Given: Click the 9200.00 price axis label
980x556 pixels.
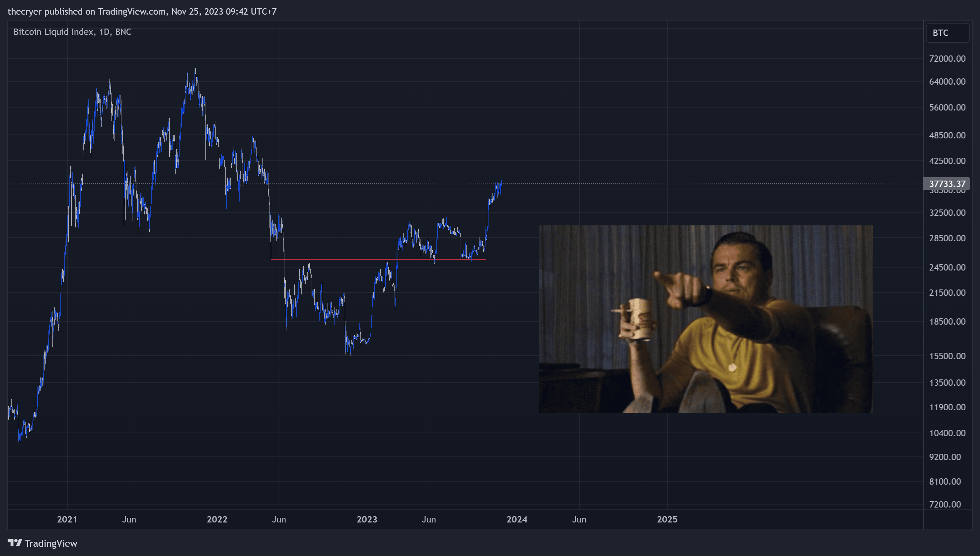Looking at the screenshot, I should 945,457.
